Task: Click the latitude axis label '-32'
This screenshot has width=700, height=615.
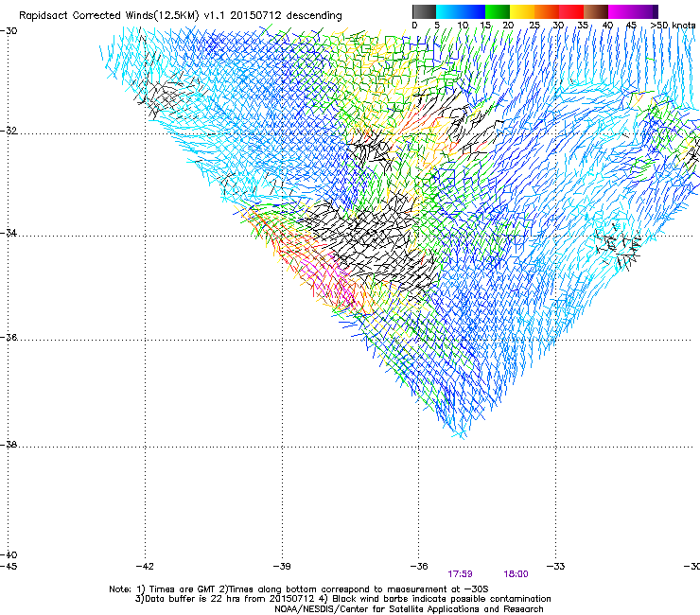Action: pyautogui.click(x=9, y=131)
